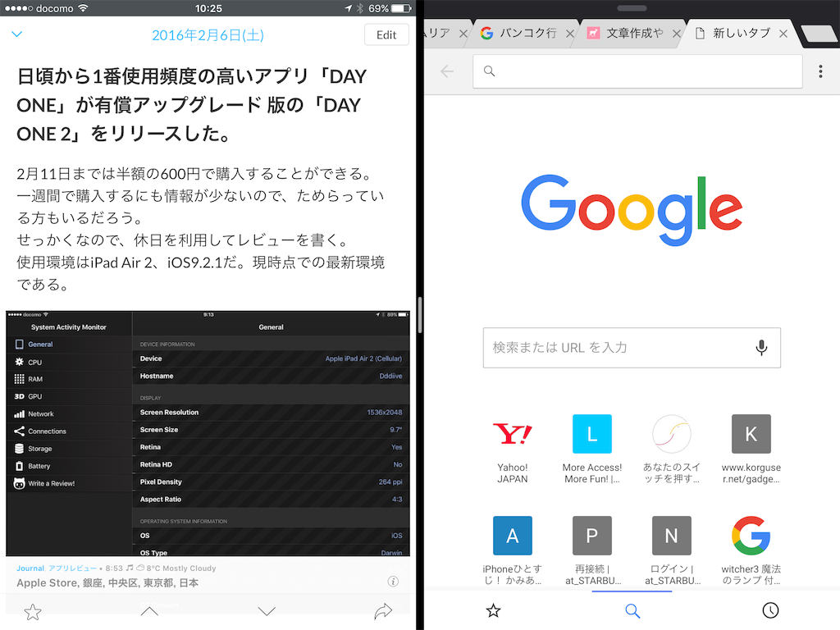
Task: Collapse entry with top-left chevron in Day One
Action: pos(17,34)
